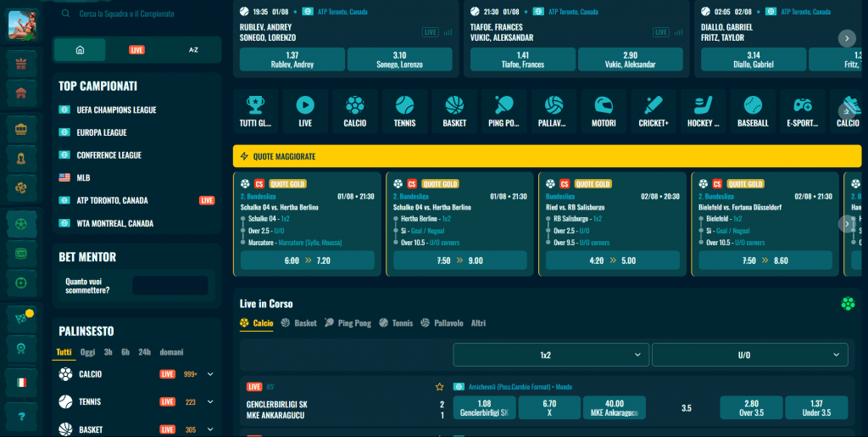The width and height of the screenshot is (868, 437).
Task: Click the green play circle sidebar icon
Action: point(21,283)
